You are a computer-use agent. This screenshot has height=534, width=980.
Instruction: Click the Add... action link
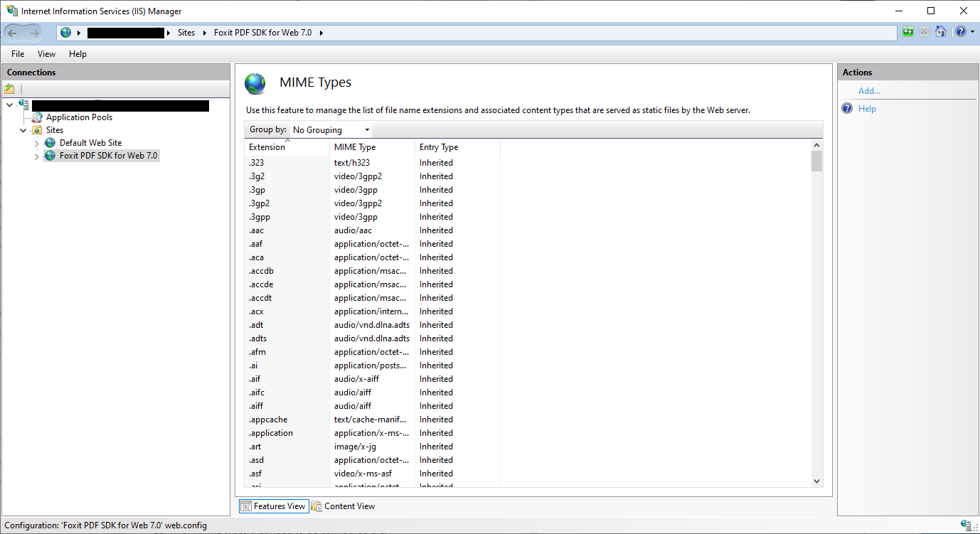(869, 91)
